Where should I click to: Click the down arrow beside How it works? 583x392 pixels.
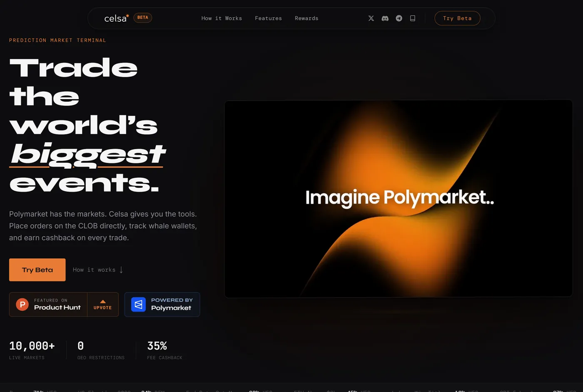(x=121, y=270)
